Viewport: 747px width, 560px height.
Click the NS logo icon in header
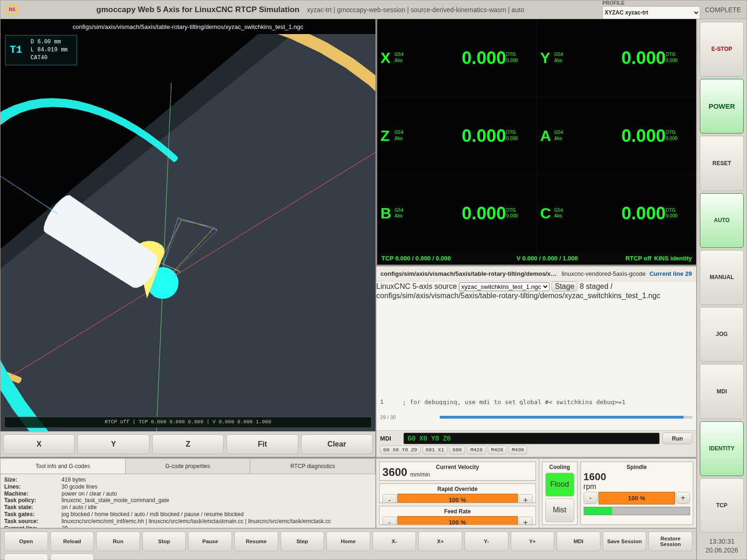12,9
